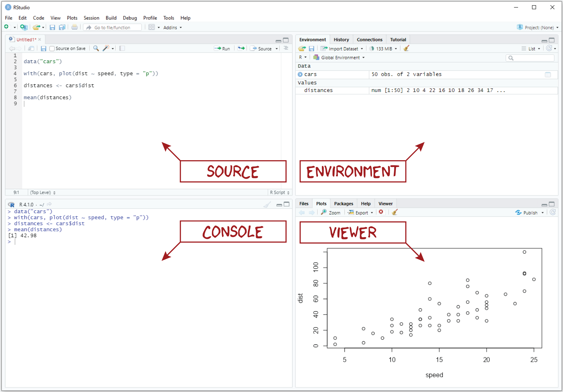Image resolution: width=563 pixels, height=392 pixels.
Task: Click the Refresh environment icon
Action: (x=549, y=48)
